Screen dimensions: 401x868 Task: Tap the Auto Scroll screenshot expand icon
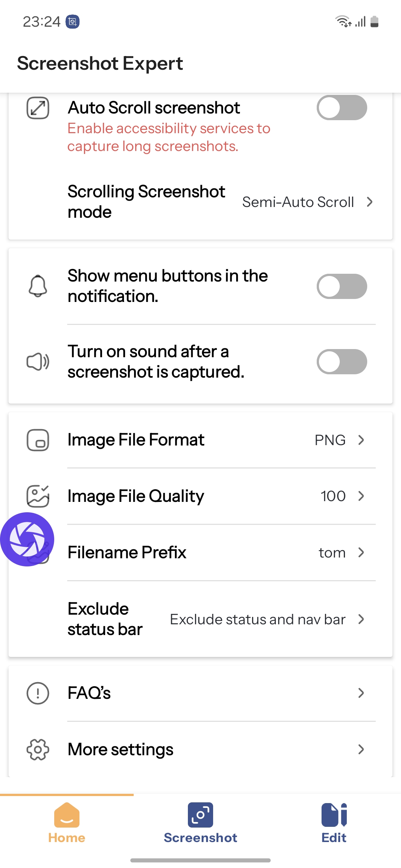[x=38, y=108]
